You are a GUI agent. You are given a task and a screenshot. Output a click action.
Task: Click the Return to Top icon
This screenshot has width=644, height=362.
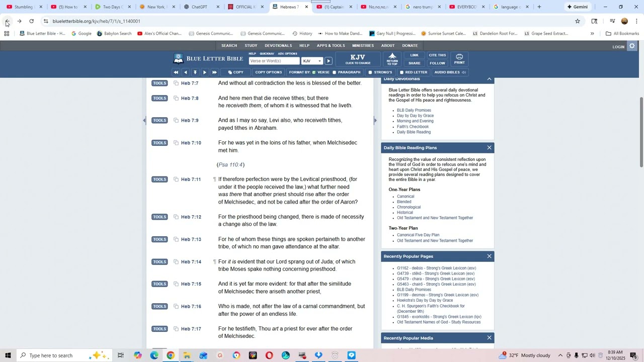point(392,59)
